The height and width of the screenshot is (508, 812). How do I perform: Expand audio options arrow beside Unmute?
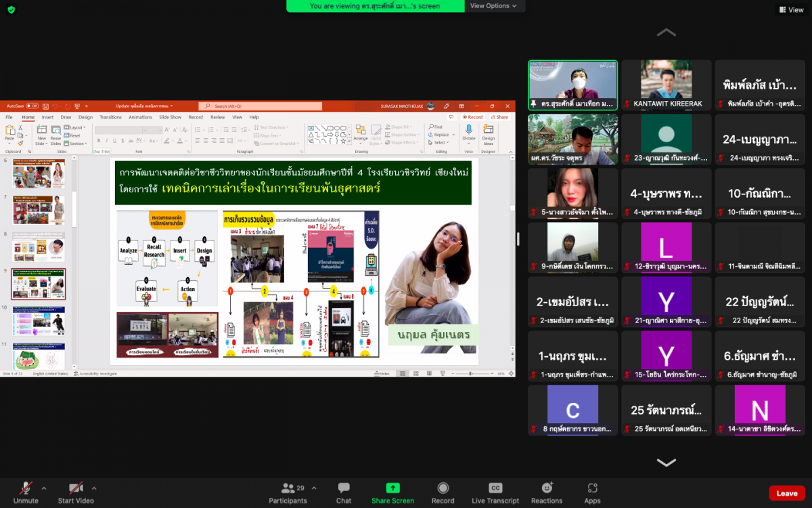coord(44,488)
